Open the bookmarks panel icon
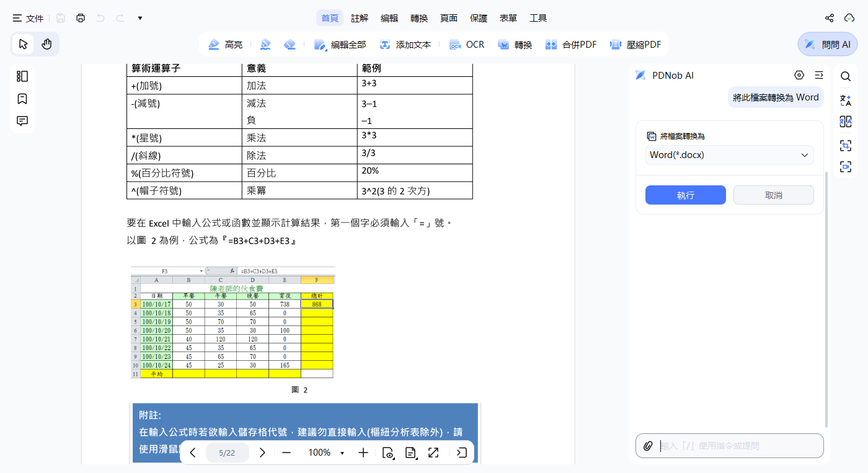Screen dimensions: 868x473 (x=22, y=99)
